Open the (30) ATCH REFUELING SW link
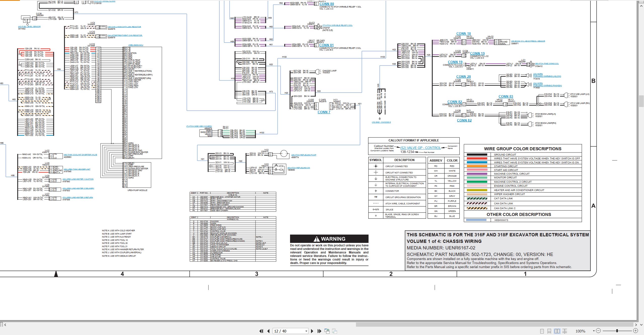This screenshot has height=335, width=644. (x=299, y=168)
